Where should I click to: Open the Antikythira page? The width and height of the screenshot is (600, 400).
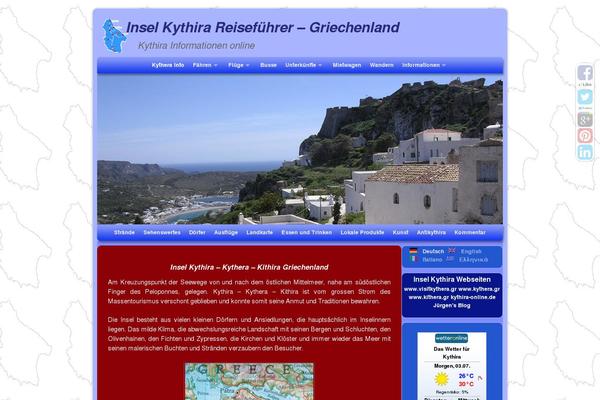(x=431, y=232)
